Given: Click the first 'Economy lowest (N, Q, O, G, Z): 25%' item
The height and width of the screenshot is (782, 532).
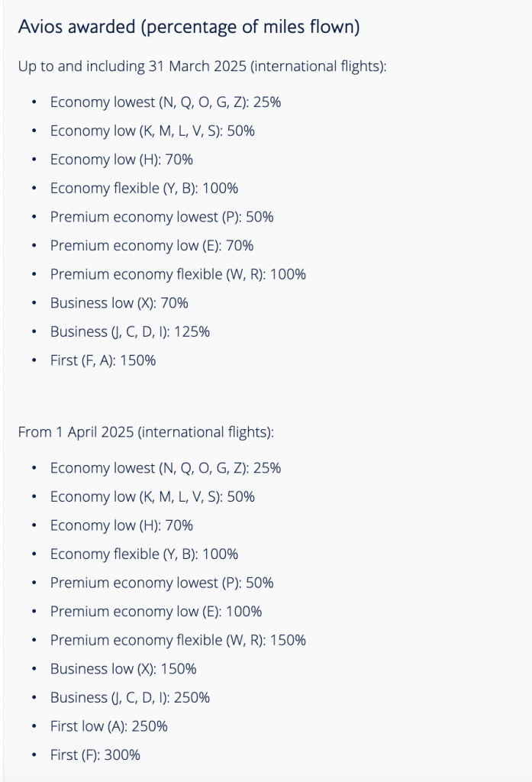Looking at the screenshot, I should [x=165, y=102].
